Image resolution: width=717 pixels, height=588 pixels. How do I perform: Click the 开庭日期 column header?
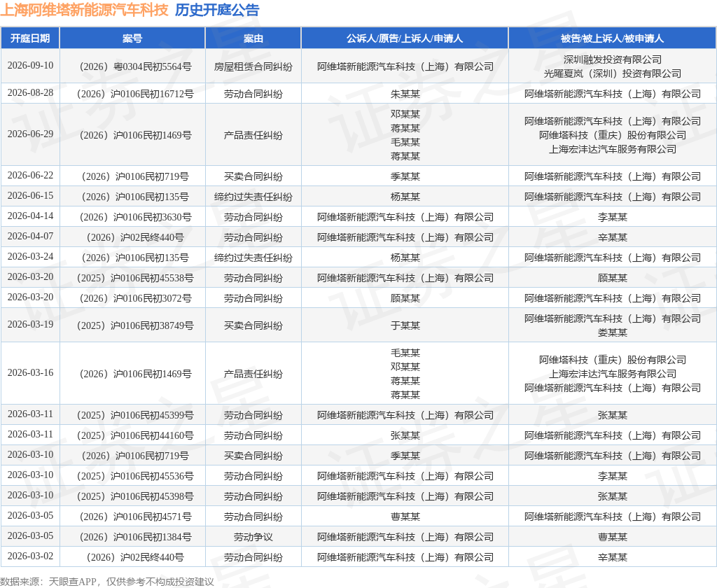pyautogui.click(x=30, y=38)
